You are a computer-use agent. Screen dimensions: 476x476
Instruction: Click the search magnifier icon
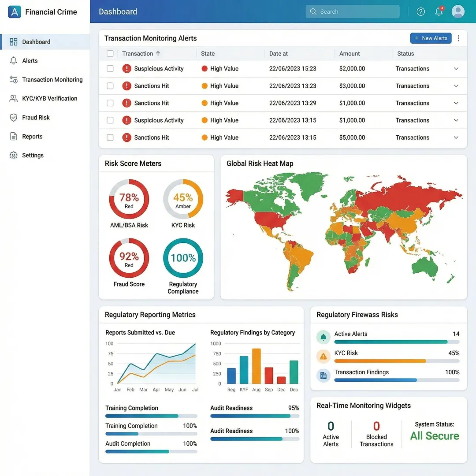tap(313, 11)
